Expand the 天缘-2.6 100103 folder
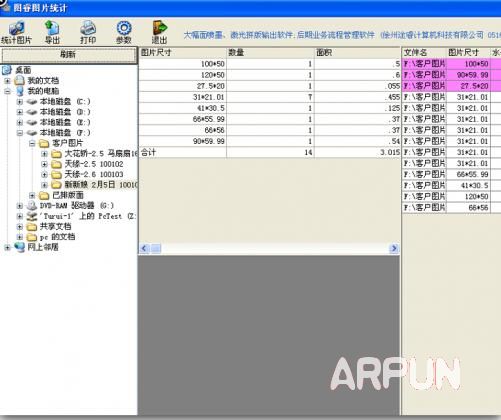Viewport: 501px width, 420px height. point(44,174)
